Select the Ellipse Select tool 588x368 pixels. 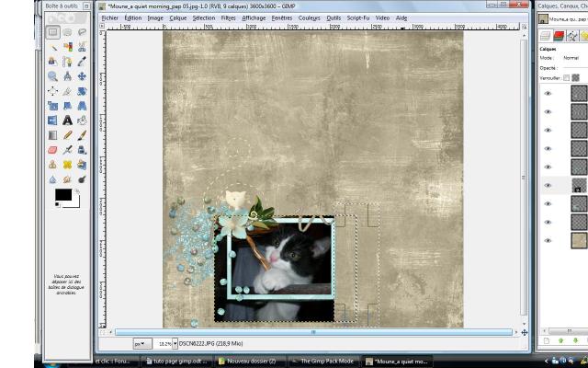[67, 32]
